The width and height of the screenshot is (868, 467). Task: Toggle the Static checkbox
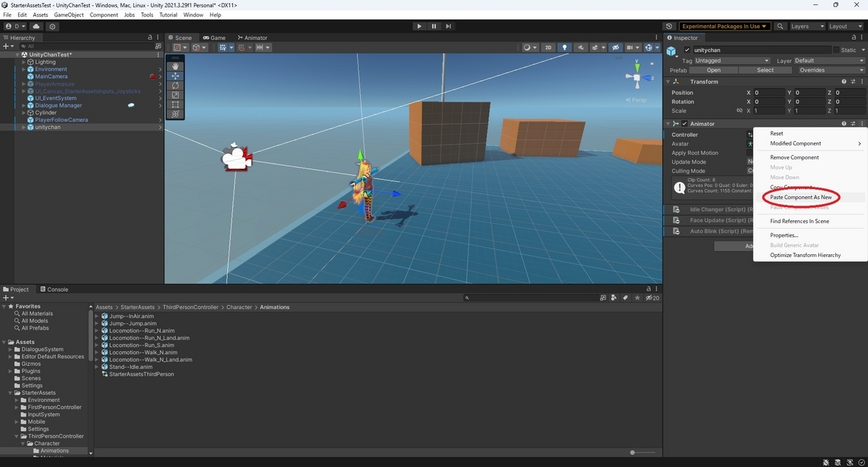836,50
